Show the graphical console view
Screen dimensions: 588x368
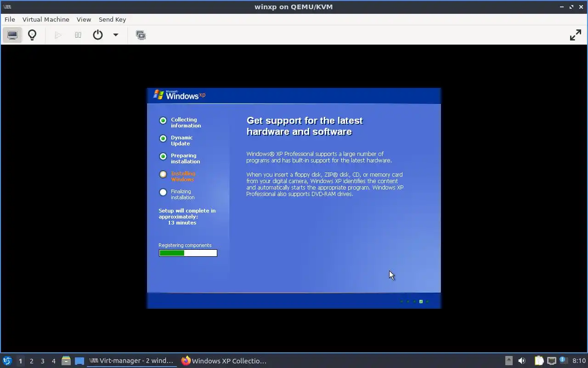pos(12,35)
